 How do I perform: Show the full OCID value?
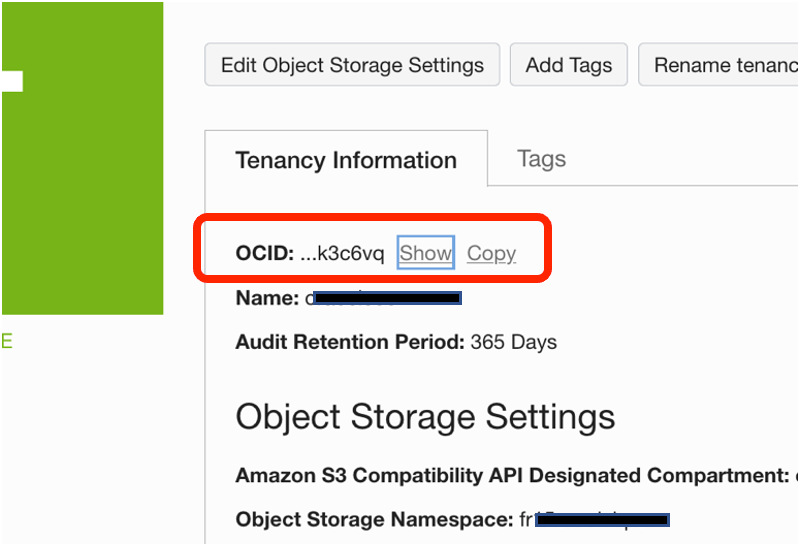point(426,253)
